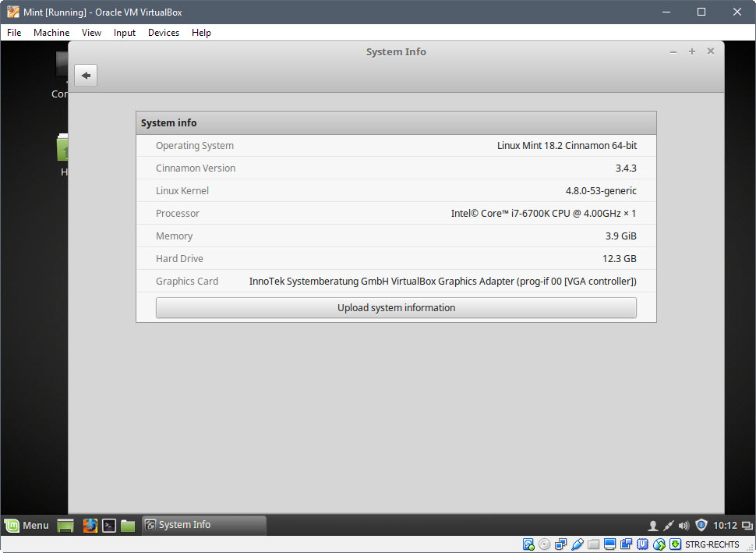Click VirtualBox mouse integration indicator
The image size is (756, 553).
coord(659,544)
